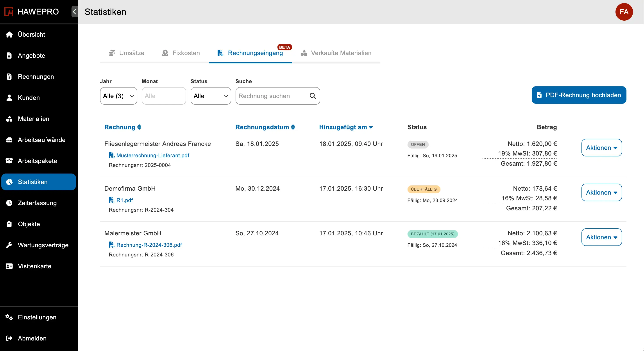
Task: Open the Rechnung-R-2024-306.pdf link
Action: point(149,245)
